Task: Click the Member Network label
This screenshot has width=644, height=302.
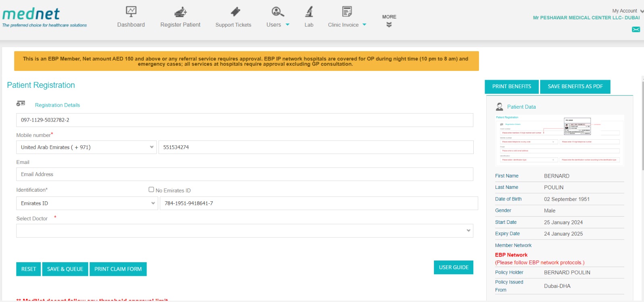Action: point(513,245)
